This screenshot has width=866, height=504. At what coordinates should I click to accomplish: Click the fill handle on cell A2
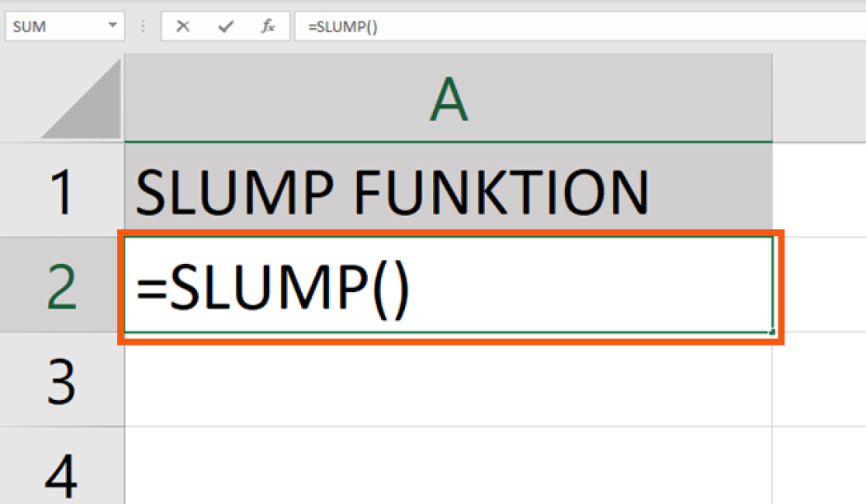(771, 332)
